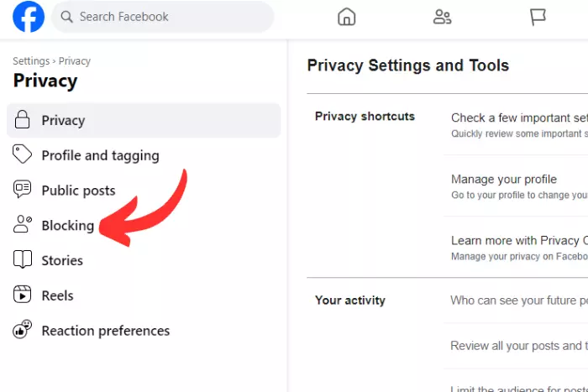
Task: Click the Public posts speech-bubble icon
Action: (x=22, y=189)
